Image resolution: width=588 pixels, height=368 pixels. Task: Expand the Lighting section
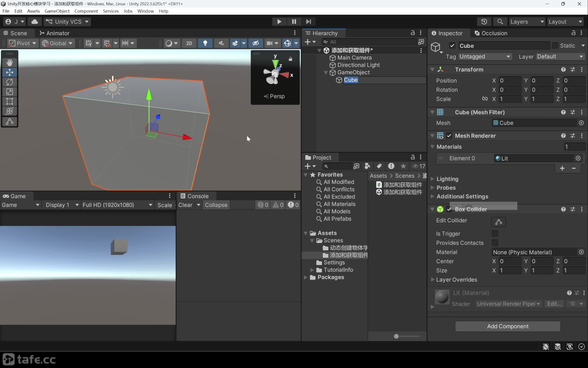tap(433, 179)
